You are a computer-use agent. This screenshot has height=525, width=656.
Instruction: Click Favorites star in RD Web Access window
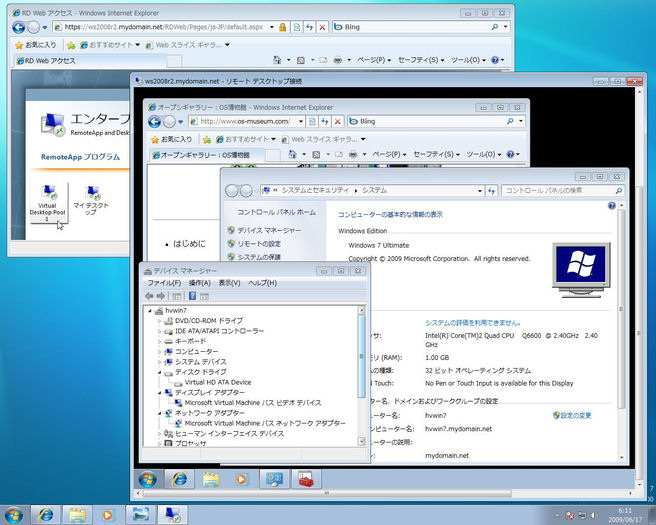[x=19, y=45]
